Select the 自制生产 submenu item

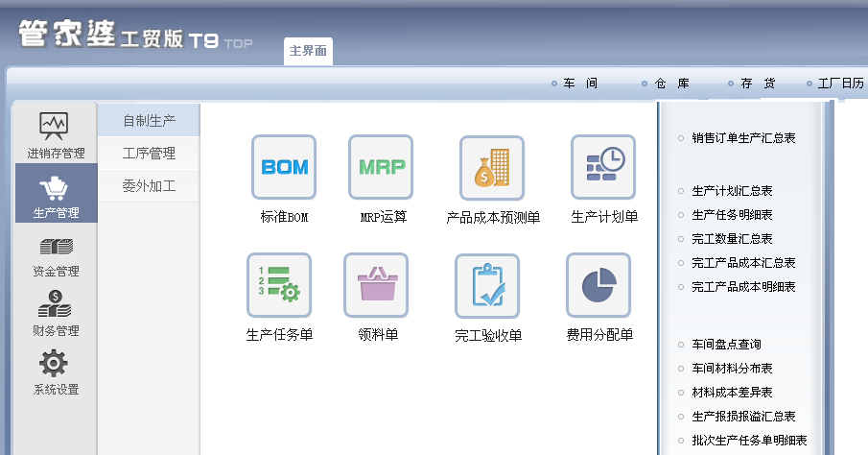pos(149,120)
